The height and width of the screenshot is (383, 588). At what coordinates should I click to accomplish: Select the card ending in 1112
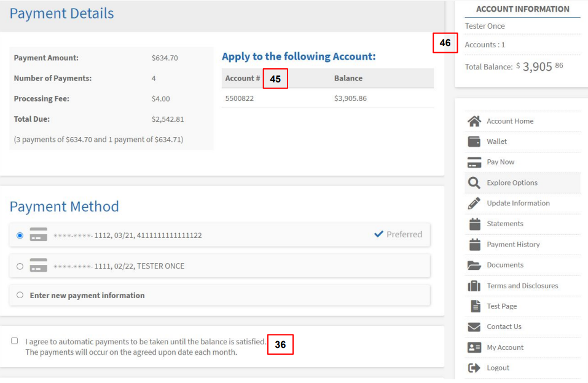point(20,235)
